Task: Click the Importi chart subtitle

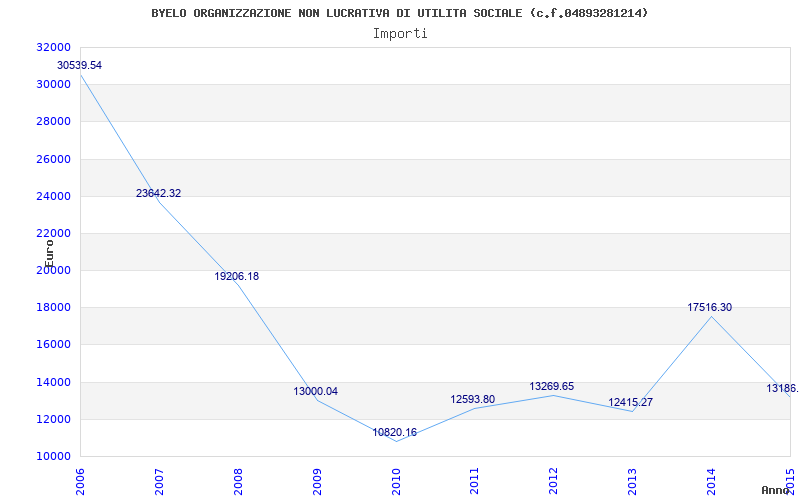Action: [x=400, y=34]
